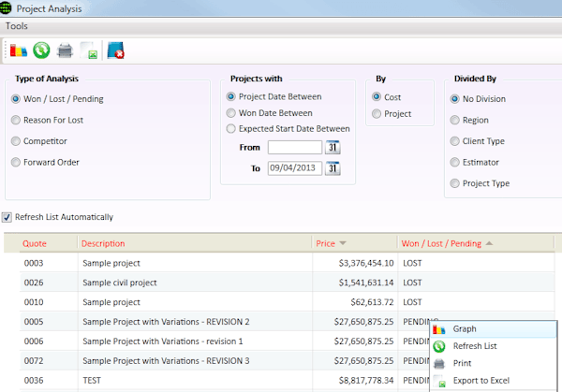This screenshot has height=392, width=562.
Task: Click price $1,541,631.14
Action: [x=366, y=283]
